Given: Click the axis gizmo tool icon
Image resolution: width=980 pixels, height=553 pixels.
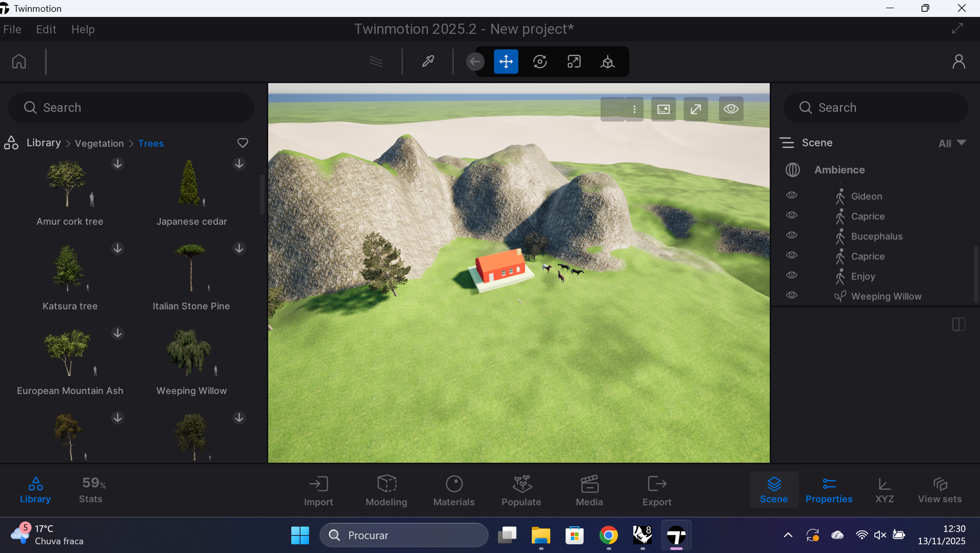Looking at the screenshot, I should click(x=608, y=62).
